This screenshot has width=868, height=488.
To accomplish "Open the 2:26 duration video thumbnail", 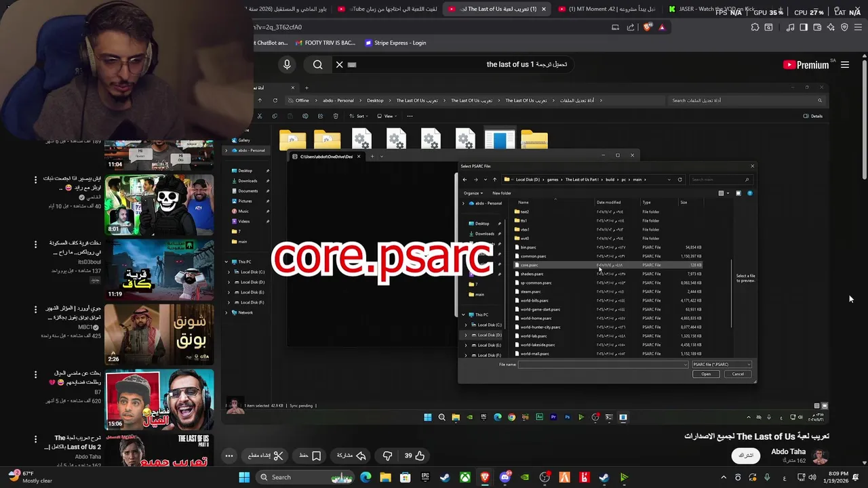I will (159, 334).
